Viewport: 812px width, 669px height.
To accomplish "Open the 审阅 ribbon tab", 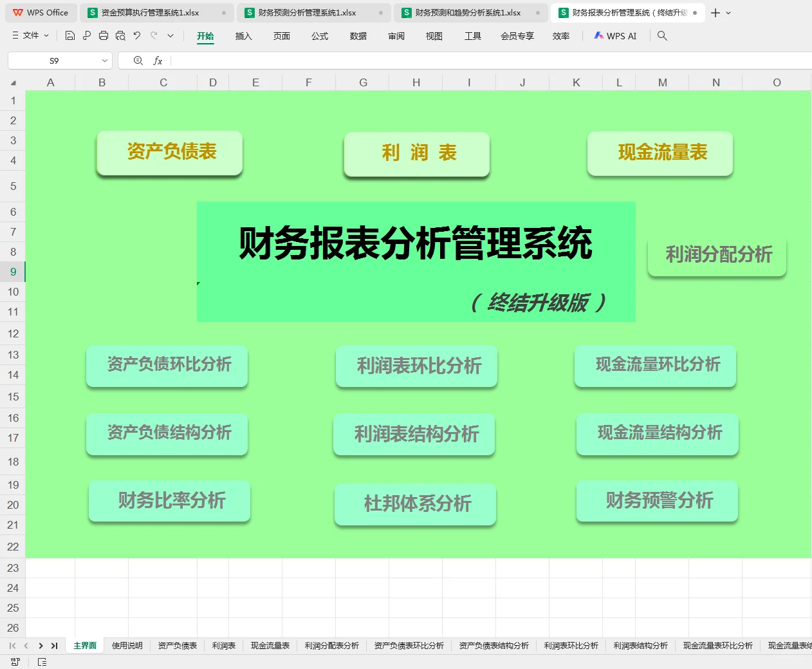I will (x=396, y=36).
